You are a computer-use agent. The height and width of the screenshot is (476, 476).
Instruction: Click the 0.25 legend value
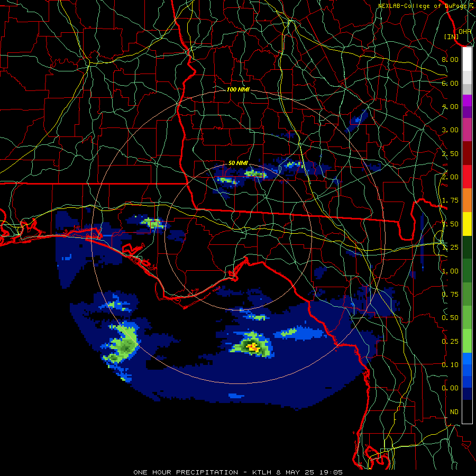pos(450,341)
